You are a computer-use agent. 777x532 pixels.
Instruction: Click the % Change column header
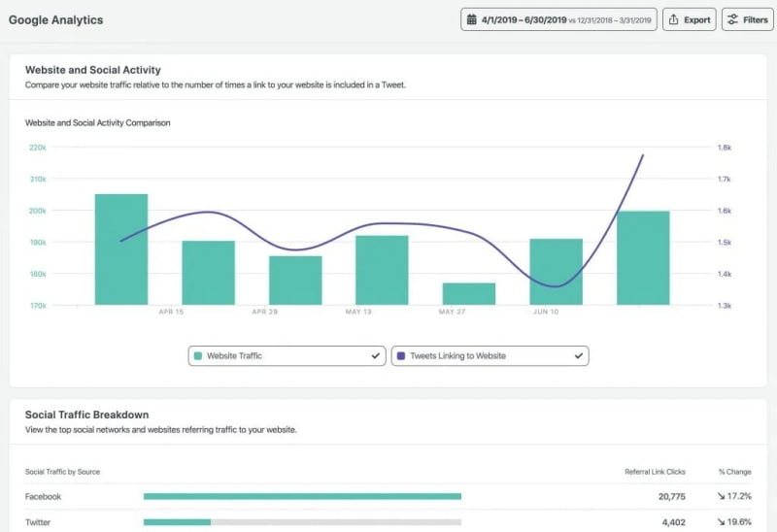[734, 472]
